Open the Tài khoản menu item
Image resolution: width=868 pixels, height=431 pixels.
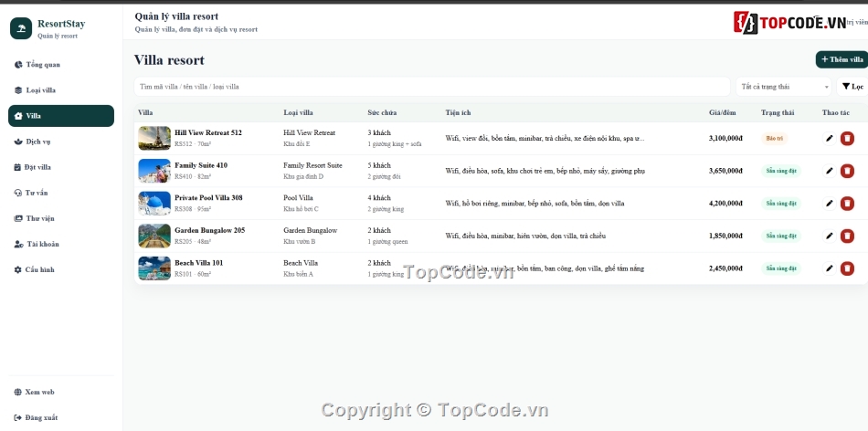coord(61,244)
